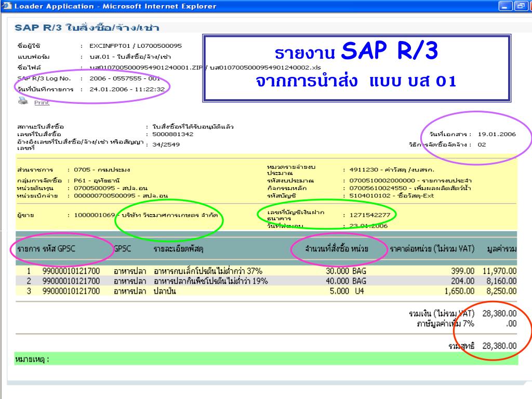Select the VAT 7% amount ".00"

point(511,324)
